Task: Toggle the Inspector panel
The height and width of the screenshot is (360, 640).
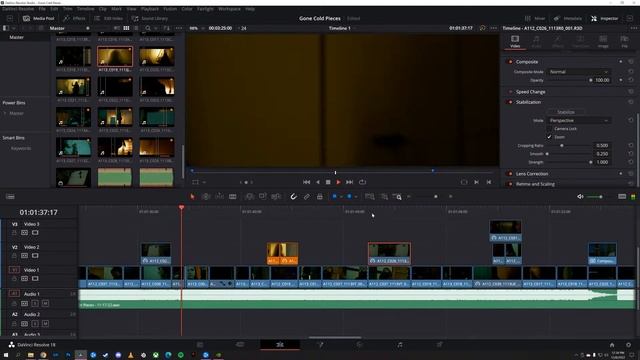Action: (x=604, y=18)
